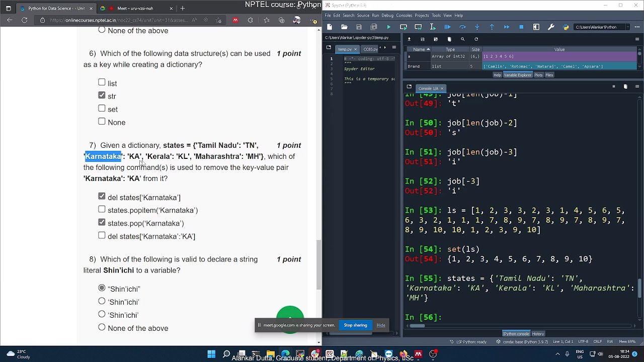This screenshot has width=644, height=362.
Task: Open Spyder Consoles menu
Action: click(404, 16)
